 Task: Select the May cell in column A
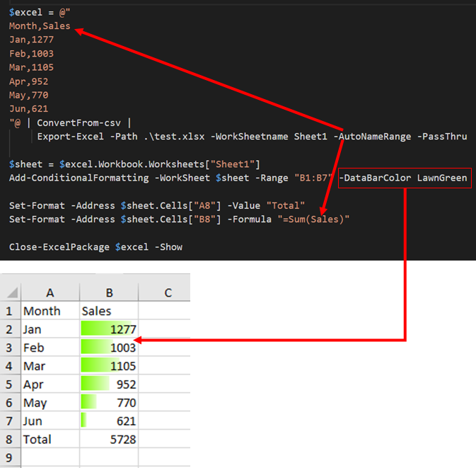tap(50, 403)
